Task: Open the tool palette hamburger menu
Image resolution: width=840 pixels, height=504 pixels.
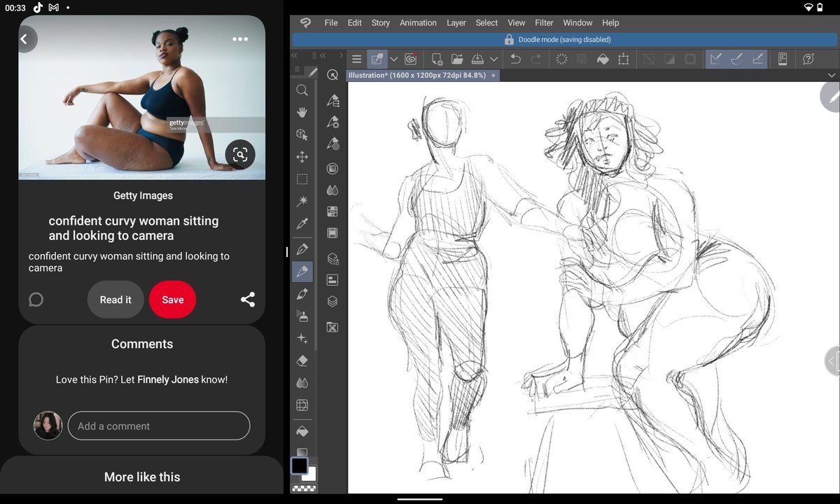Action: tap(297, 69)
